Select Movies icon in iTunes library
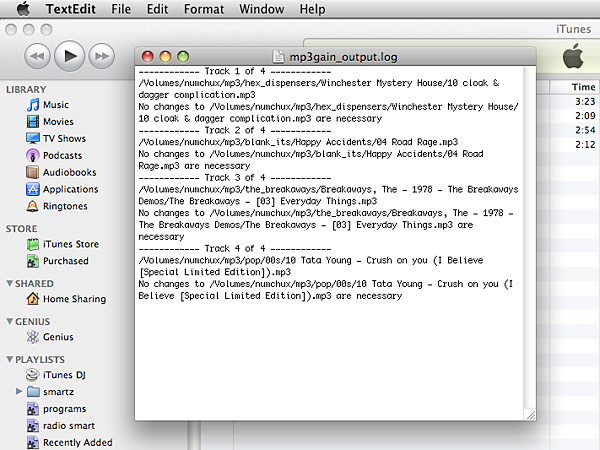 (x=33, y=122)
